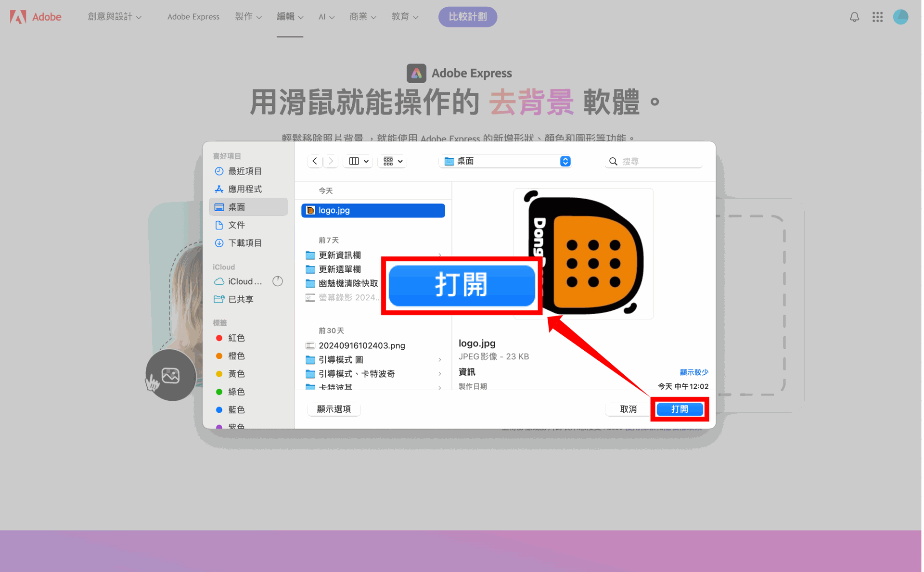The height and width of the screenshot is (572, 924).
Task: Go forward in the file dialog
Action: [x=331, y=161]
